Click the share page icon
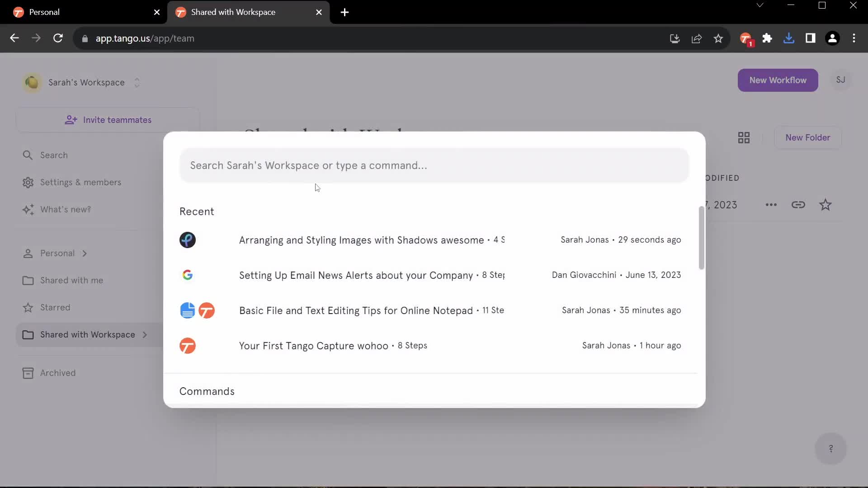This screenshot has height=488, width=868. 697,39
